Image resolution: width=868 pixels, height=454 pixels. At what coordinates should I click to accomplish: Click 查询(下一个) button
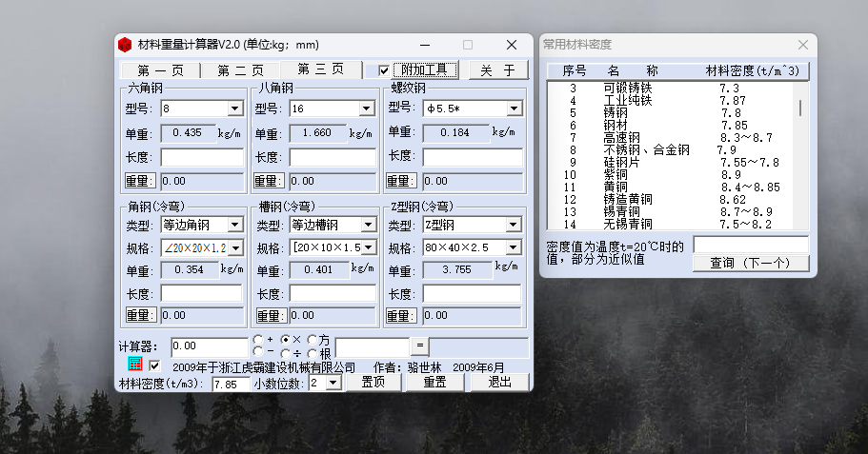tap(751, 264)
